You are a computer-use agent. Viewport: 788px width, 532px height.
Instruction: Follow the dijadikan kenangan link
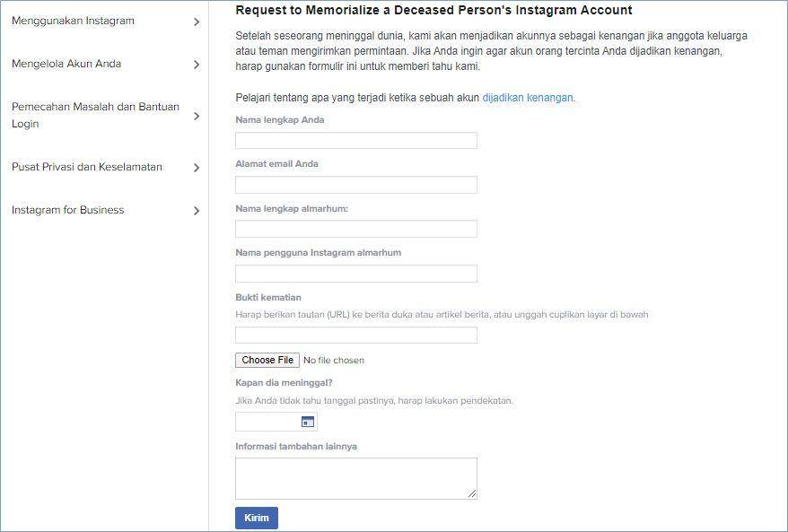click(x=528, y=98)
